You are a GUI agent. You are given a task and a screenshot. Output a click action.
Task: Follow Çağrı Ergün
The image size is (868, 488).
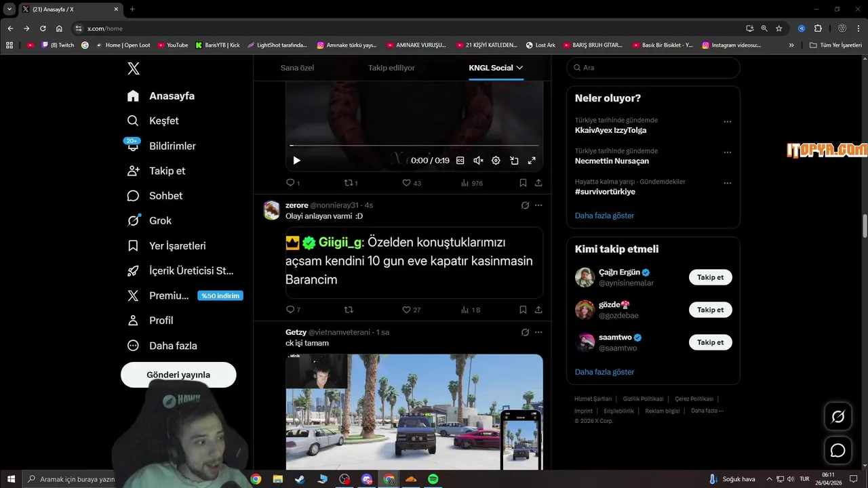point(711,277)
